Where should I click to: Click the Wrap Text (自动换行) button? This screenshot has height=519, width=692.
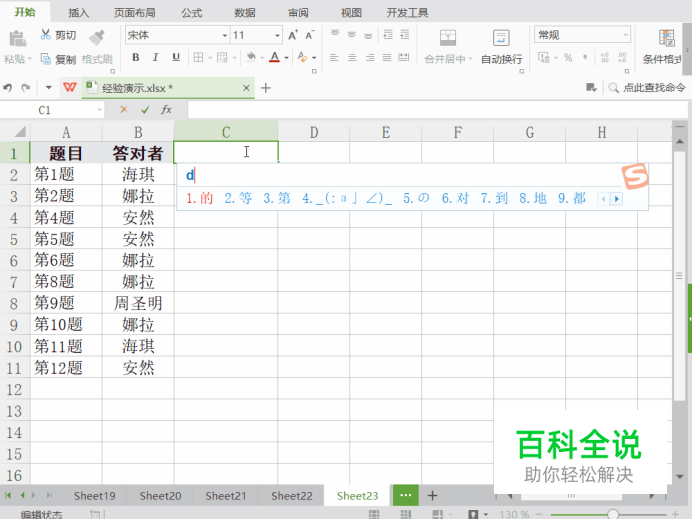pos(501,47)
